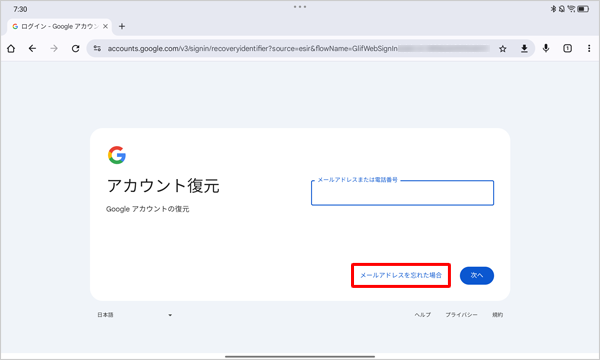Tap the download icon in address bar
Screen dimensions: 600x360
coord(524,49)
